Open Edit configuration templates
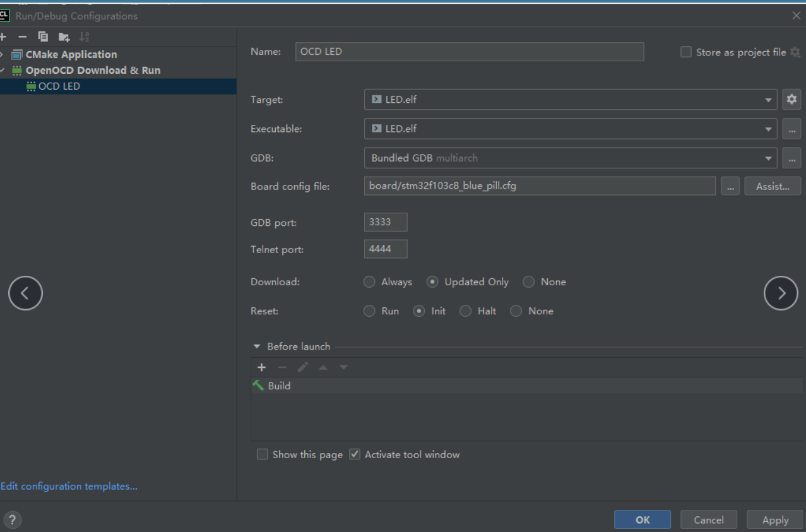 [69, 486]
